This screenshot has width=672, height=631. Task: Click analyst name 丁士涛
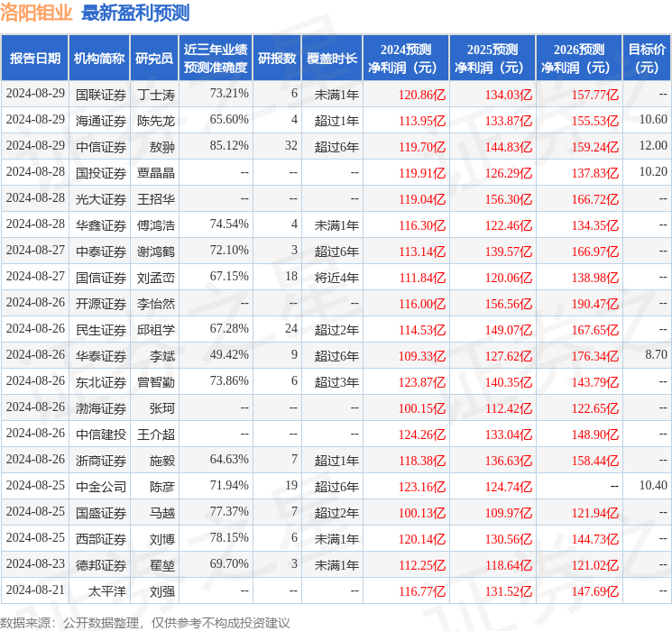pyautogui.click(x=156, y=95)
